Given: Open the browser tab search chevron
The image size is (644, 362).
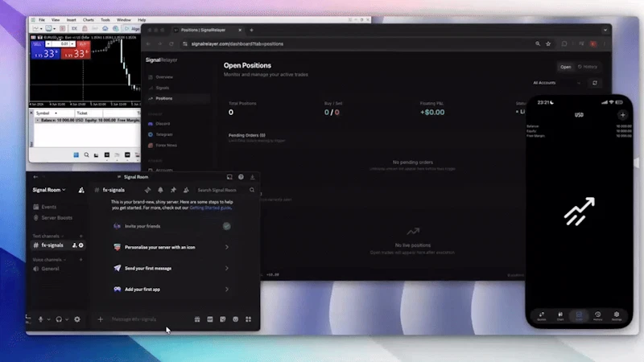Looking at the screenshot, I should [x=605, y=30].
